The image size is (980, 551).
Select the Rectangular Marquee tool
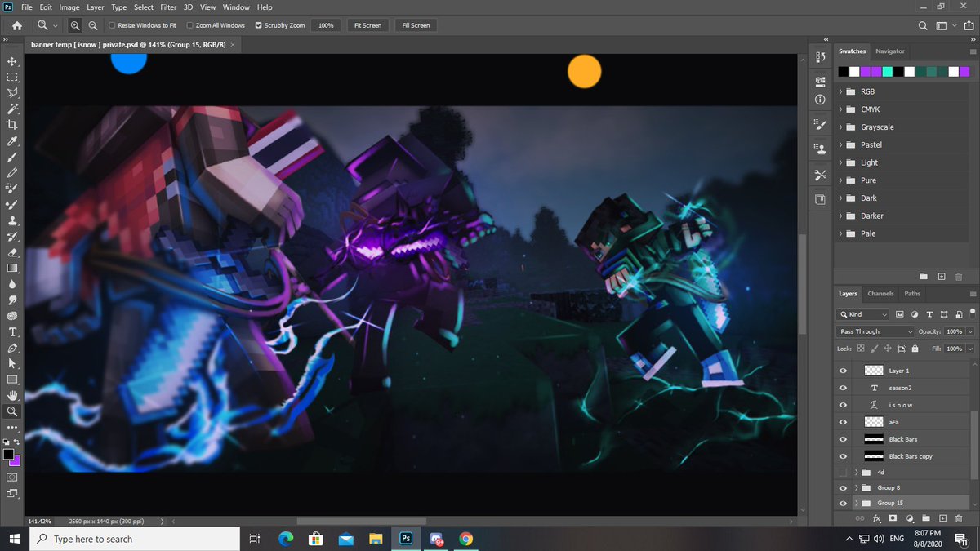[x=12, y=77]
